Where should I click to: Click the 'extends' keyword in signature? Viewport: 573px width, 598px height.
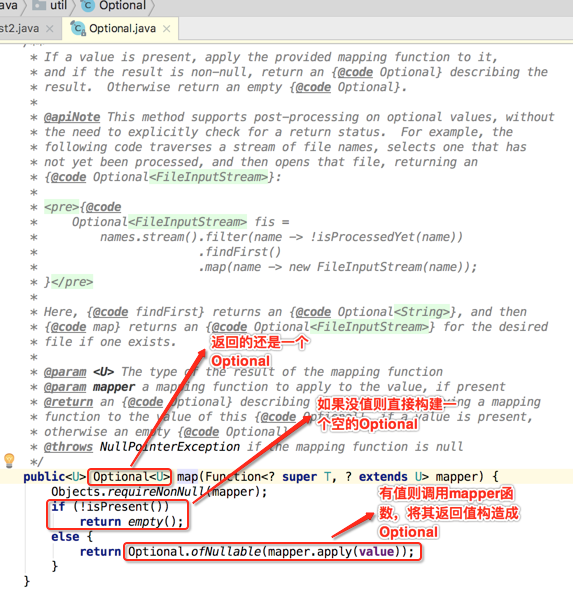coord(383,476)
